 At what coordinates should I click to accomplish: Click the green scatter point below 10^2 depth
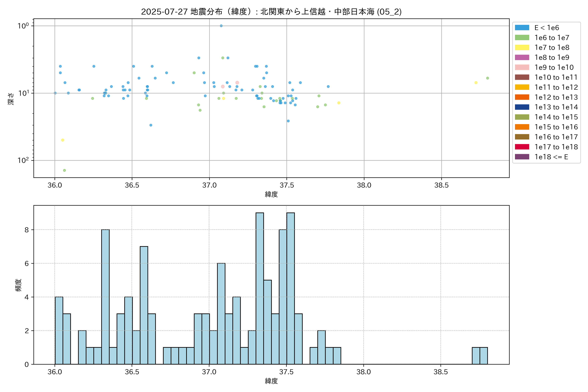tap(65, 171)
